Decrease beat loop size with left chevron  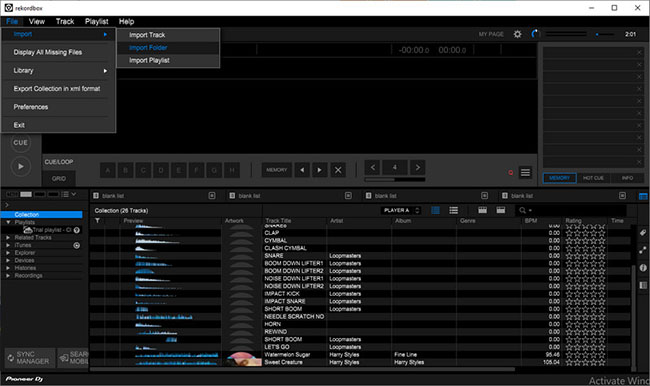[373, 168]
